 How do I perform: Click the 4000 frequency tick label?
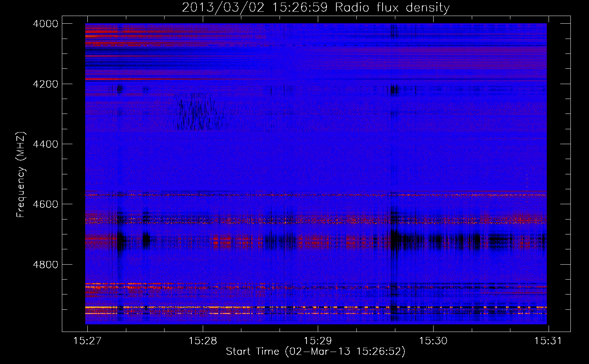(46, 24)
